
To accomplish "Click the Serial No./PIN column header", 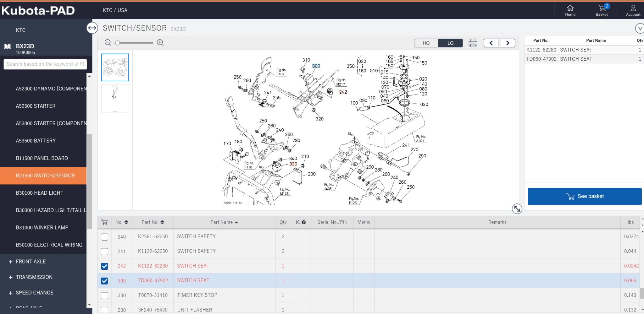I will tap(332, 222).
